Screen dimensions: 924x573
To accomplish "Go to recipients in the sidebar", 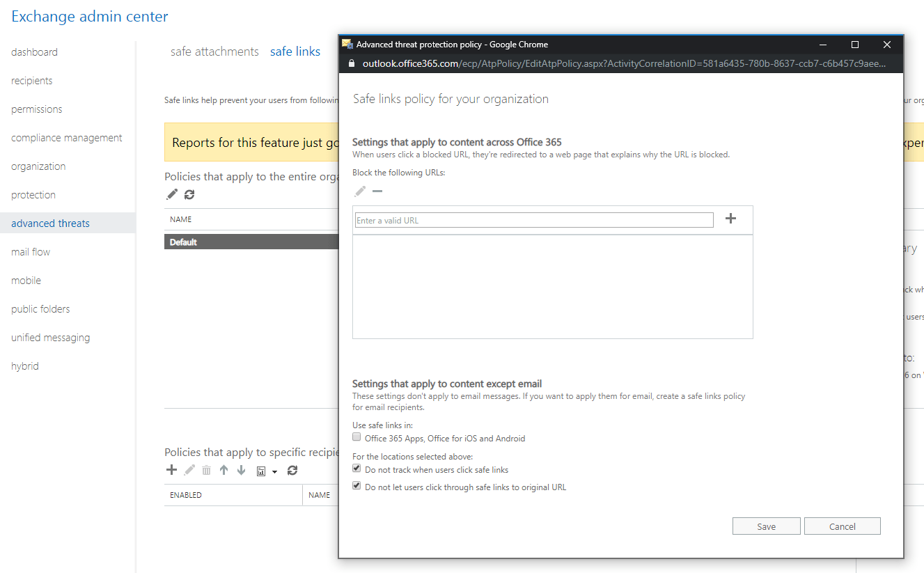I will [x=31, y=81].
